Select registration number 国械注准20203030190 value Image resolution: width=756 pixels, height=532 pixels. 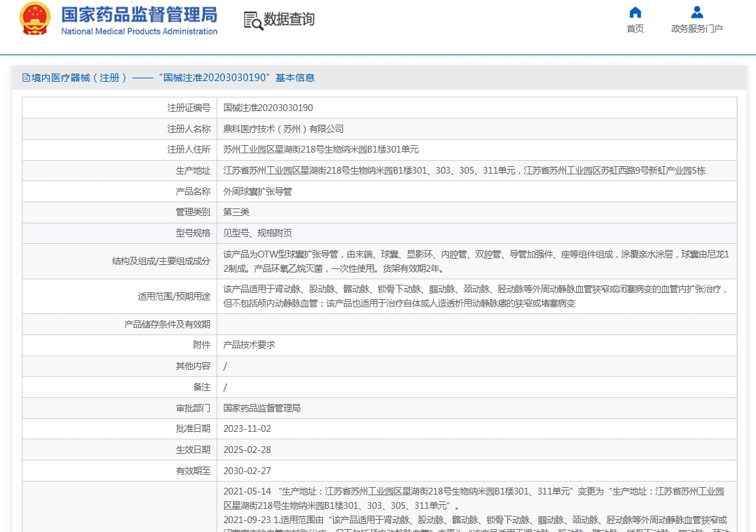pyautogui.click(x=268, y=108)
